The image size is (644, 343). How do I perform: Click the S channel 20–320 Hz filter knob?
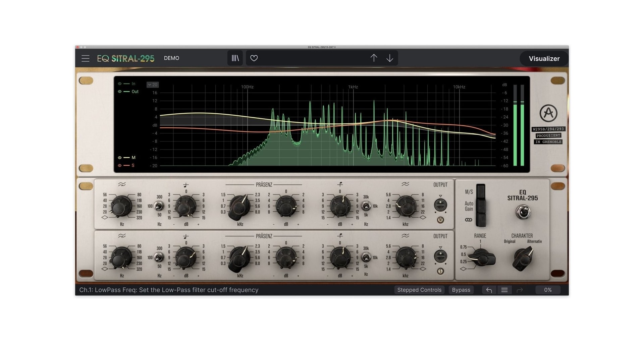coord(121,258)
